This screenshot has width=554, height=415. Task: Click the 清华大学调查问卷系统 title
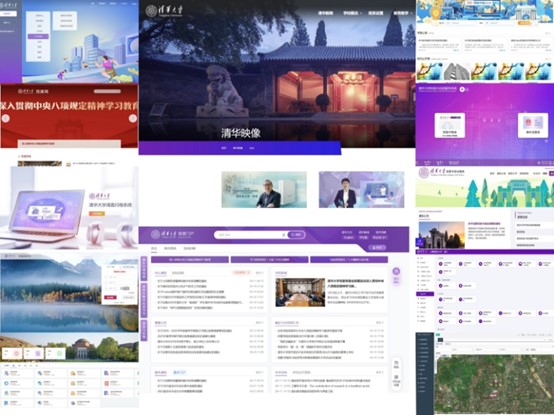click(110, 205)
